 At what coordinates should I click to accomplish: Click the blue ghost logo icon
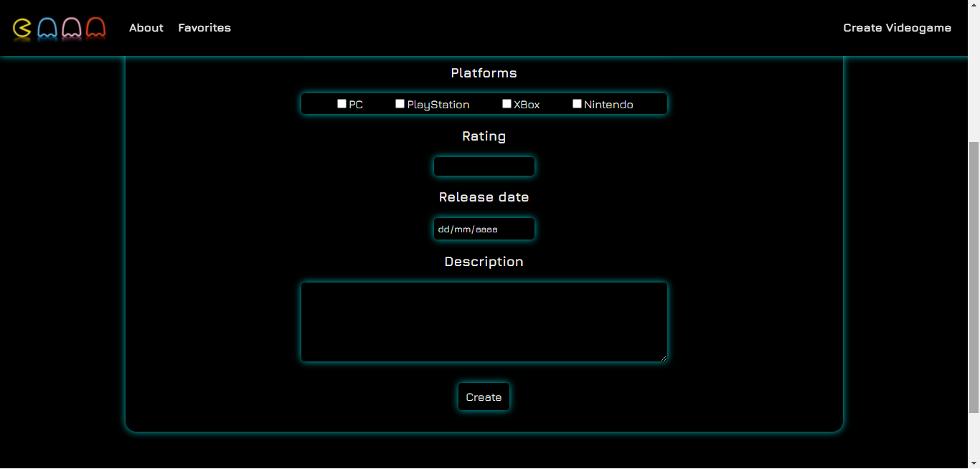(47, 28)
